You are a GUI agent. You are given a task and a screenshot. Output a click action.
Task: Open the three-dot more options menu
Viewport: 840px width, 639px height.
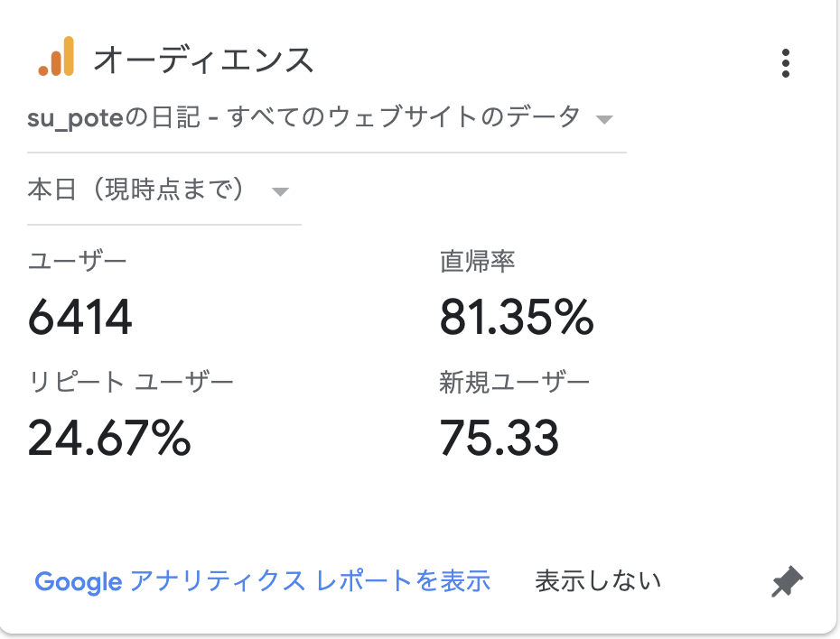(x=786, y=63)
